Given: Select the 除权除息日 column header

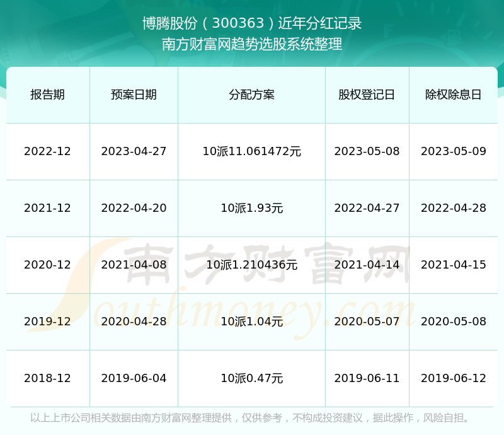Looking at the screenshot, I should (453, 95).
